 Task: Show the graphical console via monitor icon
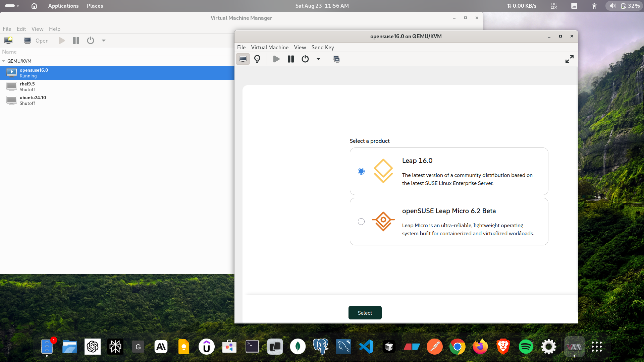point(243,59)
